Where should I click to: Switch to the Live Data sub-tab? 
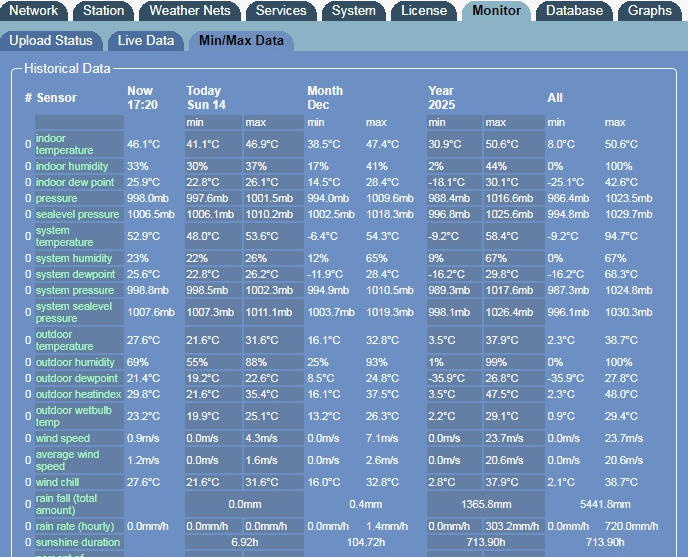(x=146, y=40)
